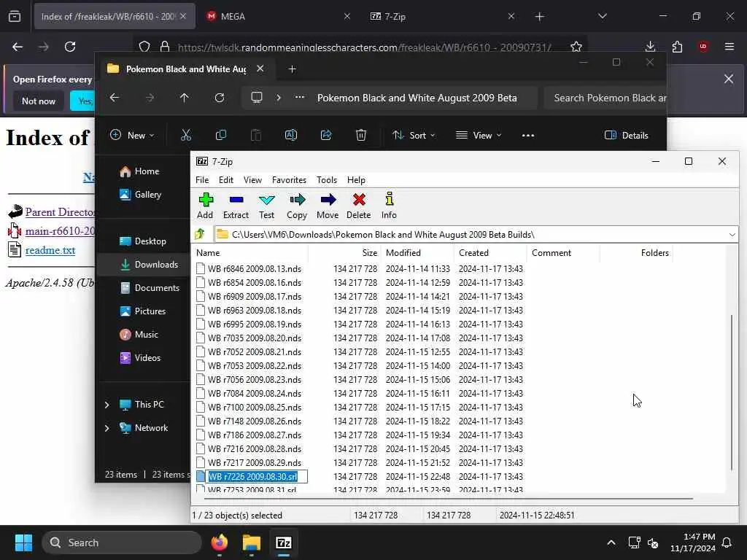Screen dimensions: 747x560
Task: Open the File menu in 7-Zip
Action: coord(202,180)
